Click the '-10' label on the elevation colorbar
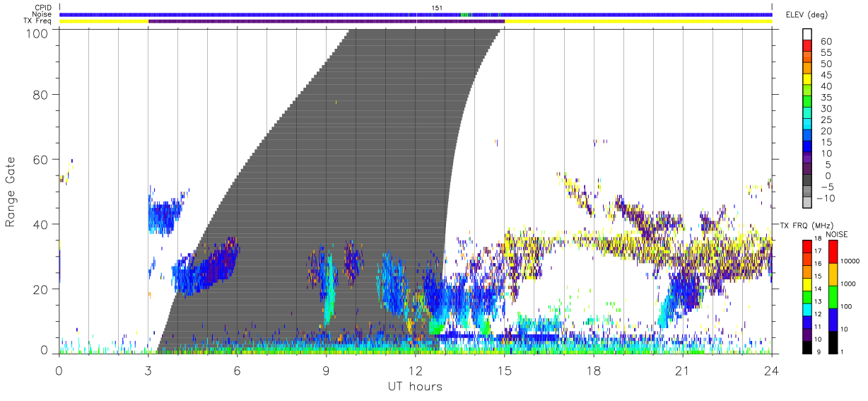The height and width of the screenshot is (401, 868). pyautogui.click(x=824, y=199)
